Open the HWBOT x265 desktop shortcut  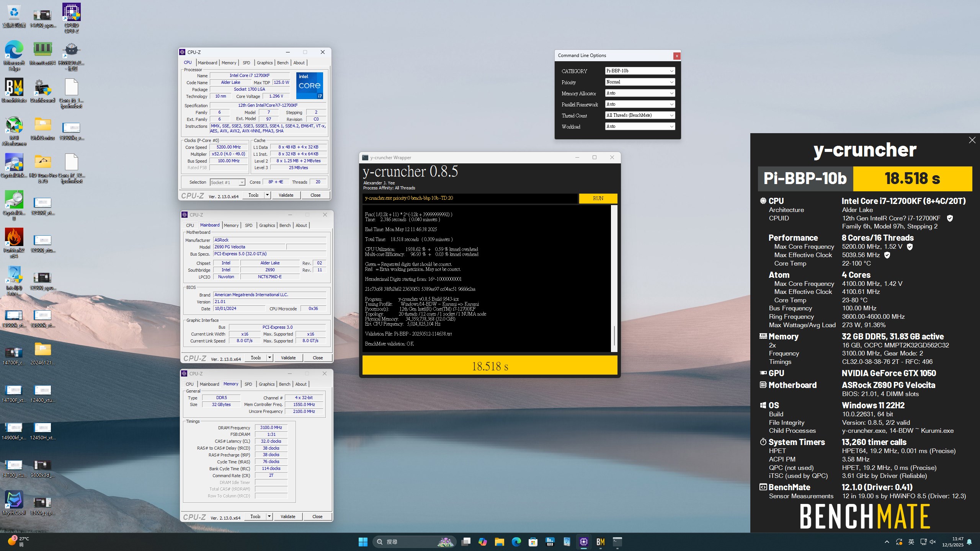pyautogui.click(x=72, y=55)
